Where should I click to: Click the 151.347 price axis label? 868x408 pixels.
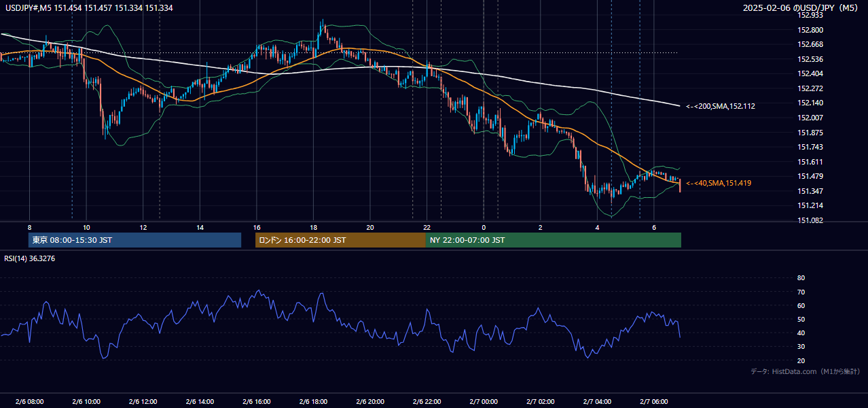click(810, 191)
